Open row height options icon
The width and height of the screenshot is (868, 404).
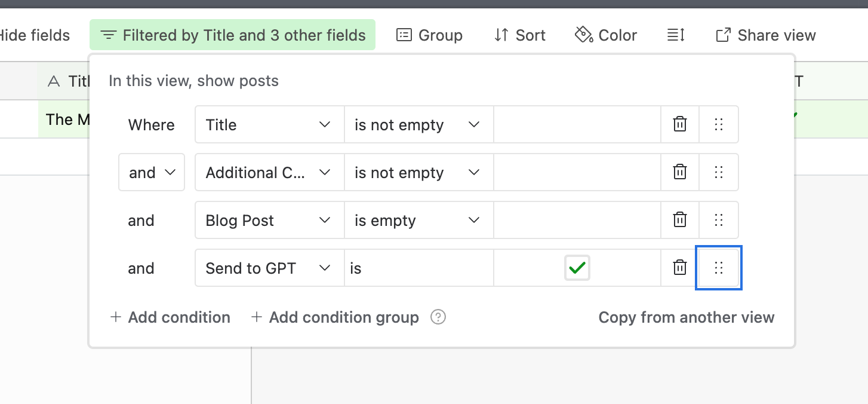pyautogui.click(x=675, y=35)
